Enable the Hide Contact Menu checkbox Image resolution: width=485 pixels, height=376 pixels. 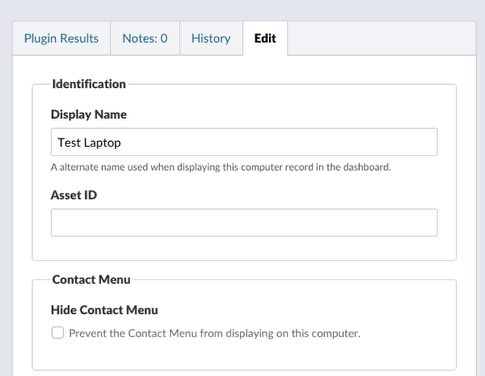(58, 333)
